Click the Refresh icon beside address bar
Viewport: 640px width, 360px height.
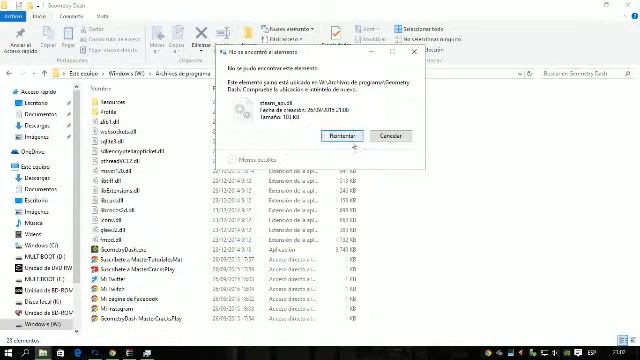tap(529, 74)
